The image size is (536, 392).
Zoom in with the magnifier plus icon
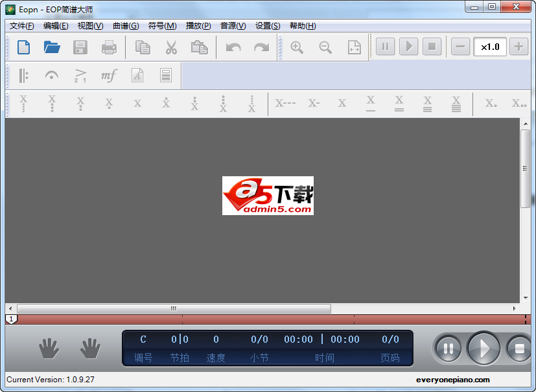pyautogui.click(x=297, y=47)
